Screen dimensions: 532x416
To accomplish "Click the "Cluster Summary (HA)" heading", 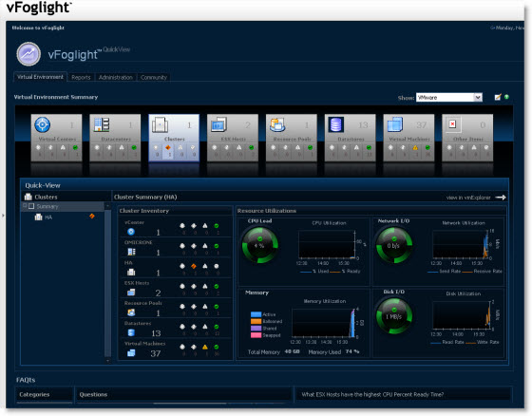I will tap(145, 198).
